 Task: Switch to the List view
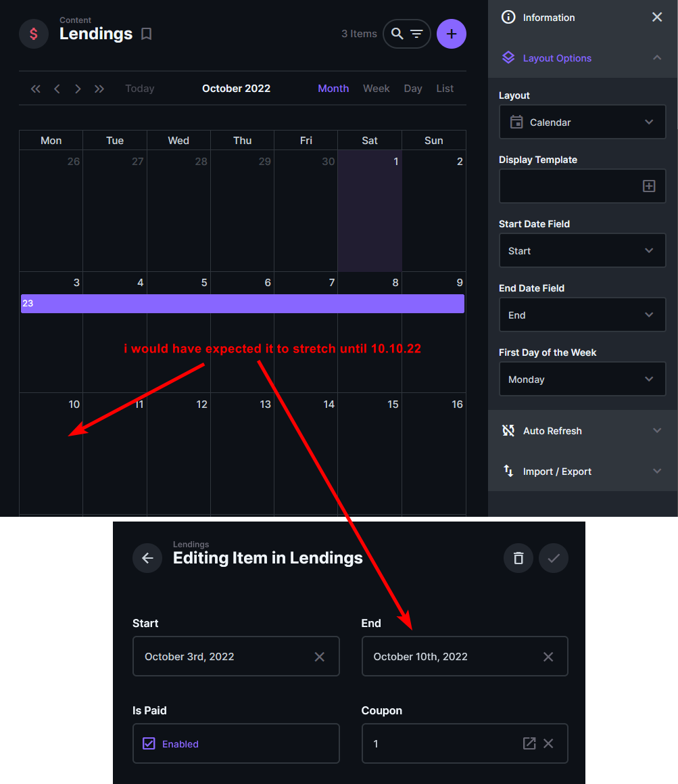coord(444,88)
